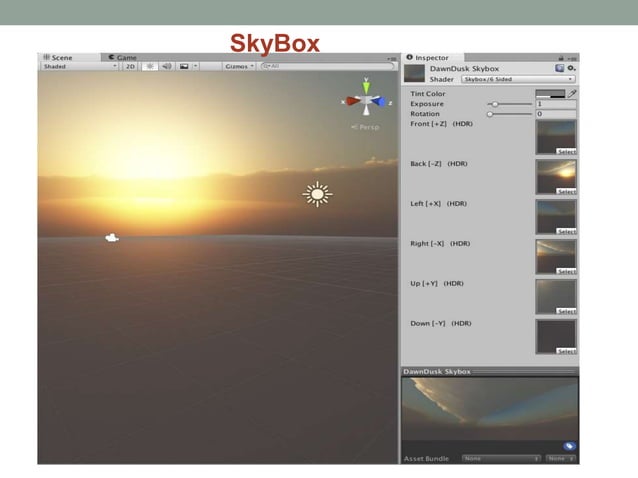Viewport: 638px width, 478px height.
Task: Switch to the Game tab
Action: [123, 57]
